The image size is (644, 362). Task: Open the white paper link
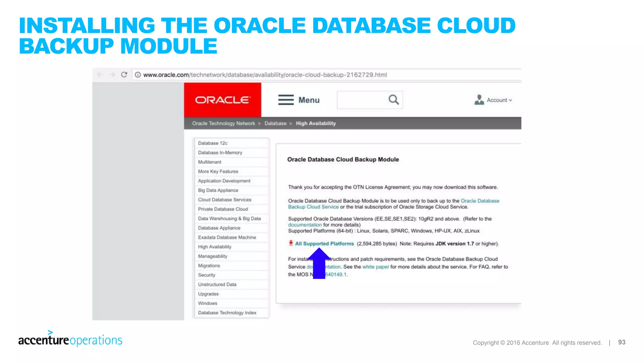click(375, 267)
